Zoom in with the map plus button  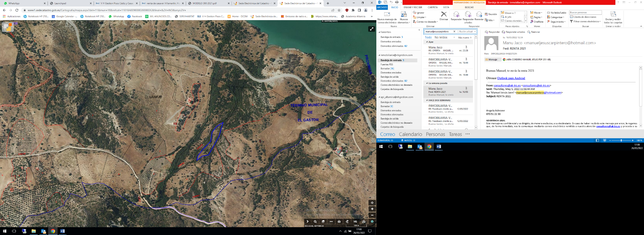coord(372,209)
